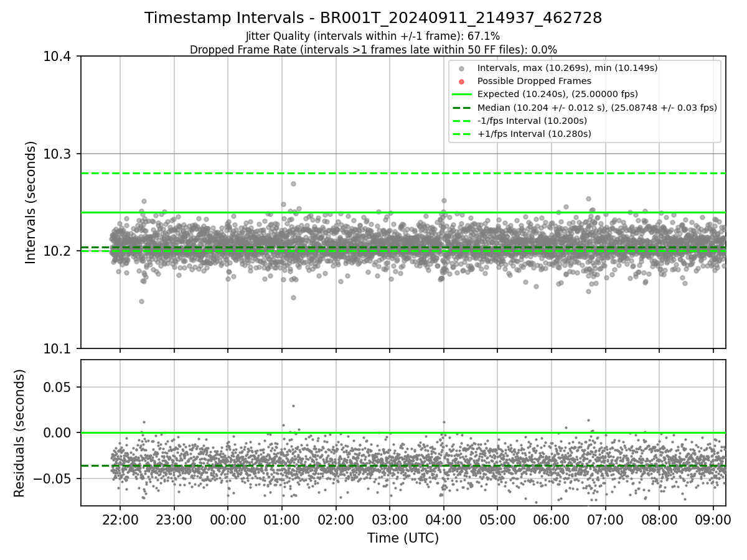The image size is (747, 560).
Task: Click the dark green dashed line sample beside 'Median' in the legend
Action: pos(461,108)
